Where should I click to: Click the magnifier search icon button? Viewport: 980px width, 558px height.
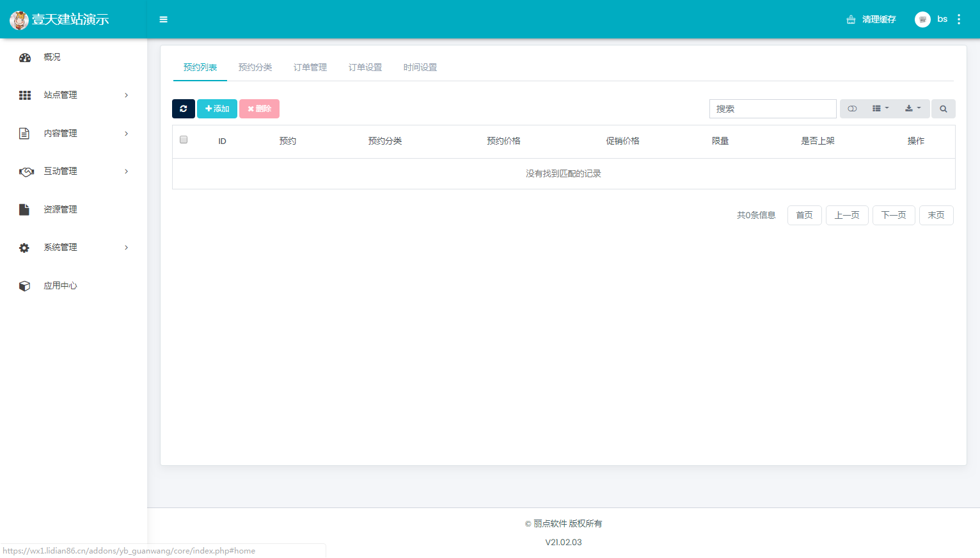click(944, 109)
